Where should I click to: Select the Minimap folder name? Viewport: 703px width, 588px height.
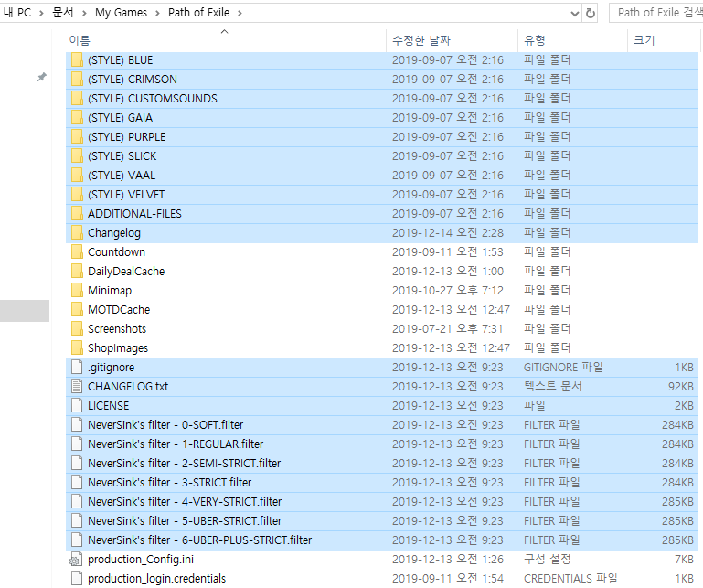coord(110,291)
